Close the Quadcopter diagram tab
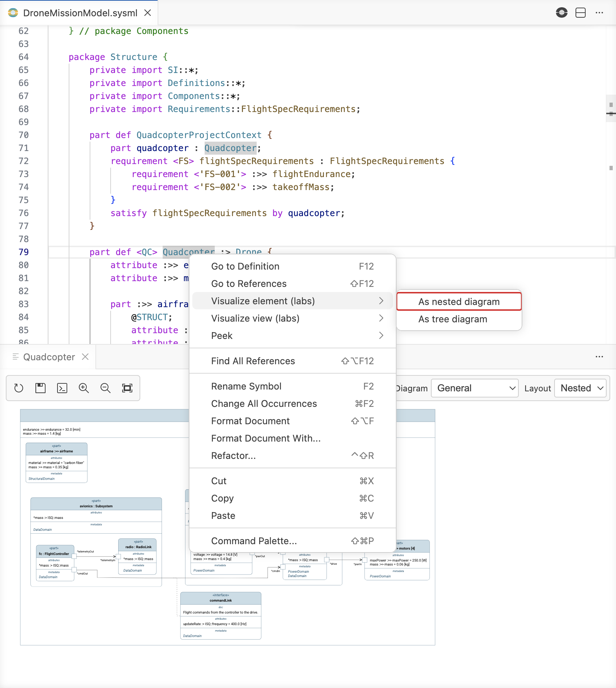The image size is (616, 688). (85, 357)
